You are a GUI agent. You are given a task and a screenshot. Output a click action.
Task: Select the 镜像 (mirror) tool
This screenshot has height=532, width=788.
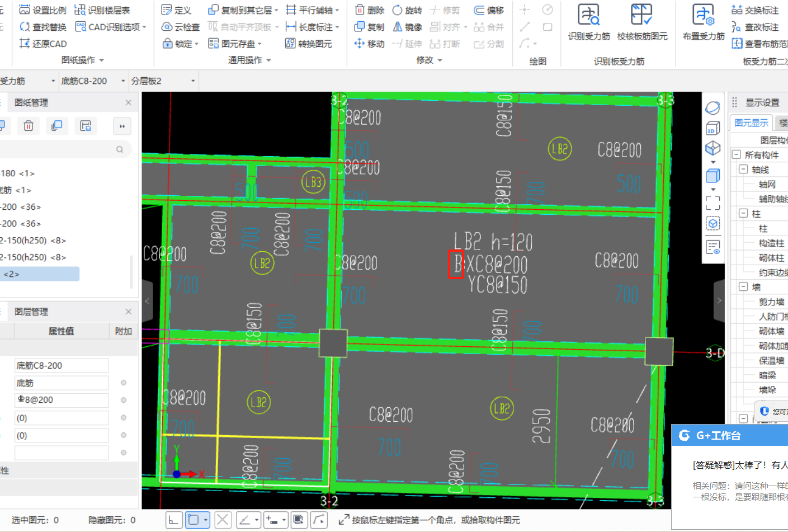tap(407, 27)
